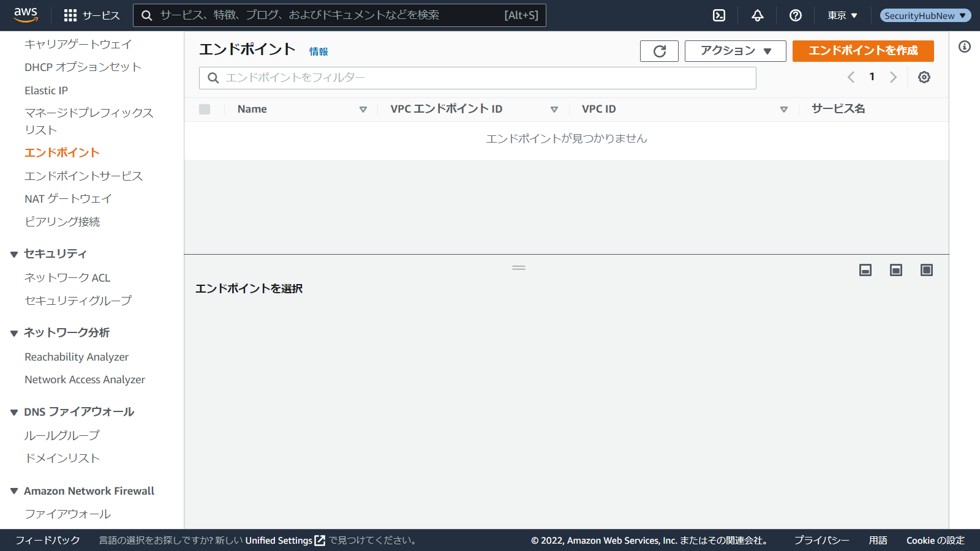Open the help question mark menu
The image size is (980, 551).
[796, 15]
